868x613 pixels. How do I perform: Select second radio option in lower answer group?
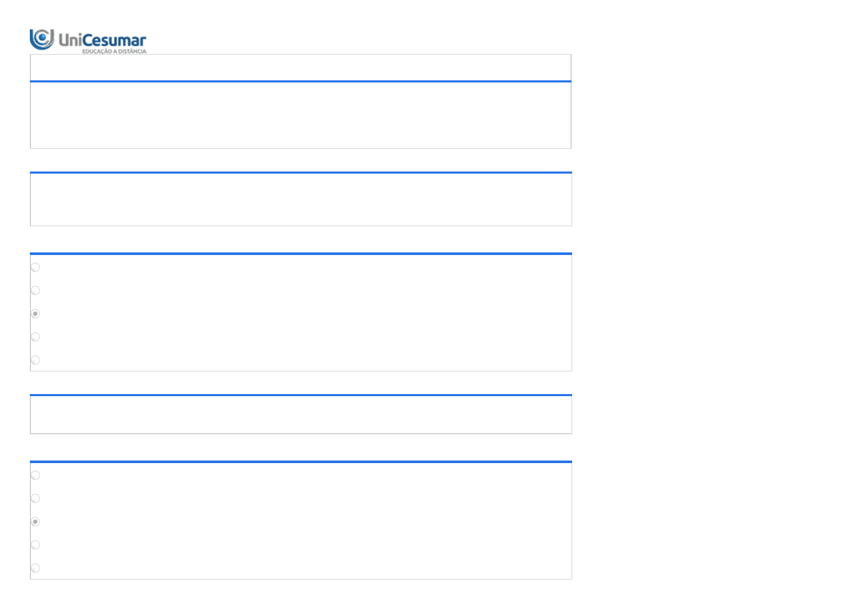point(36,499)
